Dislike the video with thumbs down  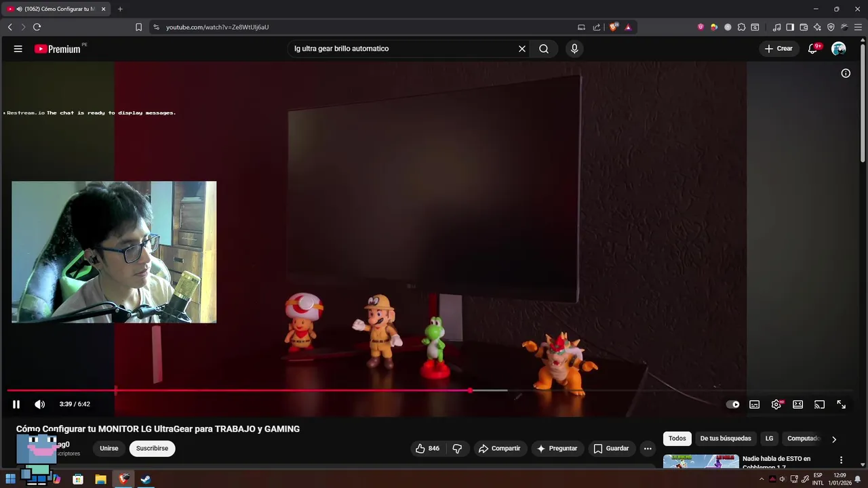point(457,449)
